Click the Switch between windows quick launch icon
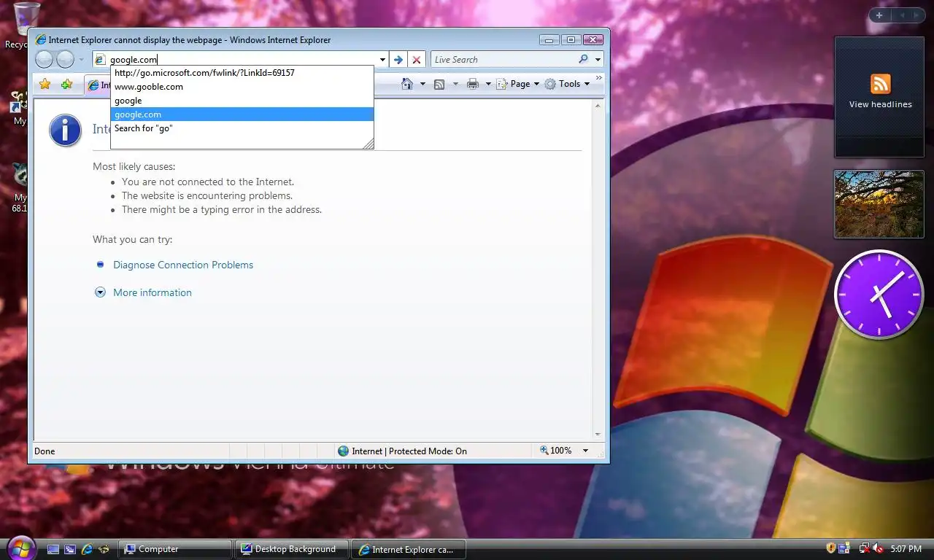 pos(70,549)
